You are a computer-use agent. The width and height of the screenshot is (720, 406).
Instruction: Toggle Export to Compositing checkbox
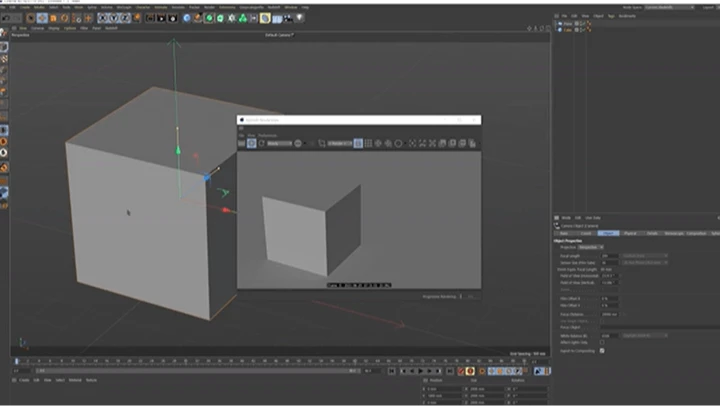pyautogui.click(x=602, y=351)
